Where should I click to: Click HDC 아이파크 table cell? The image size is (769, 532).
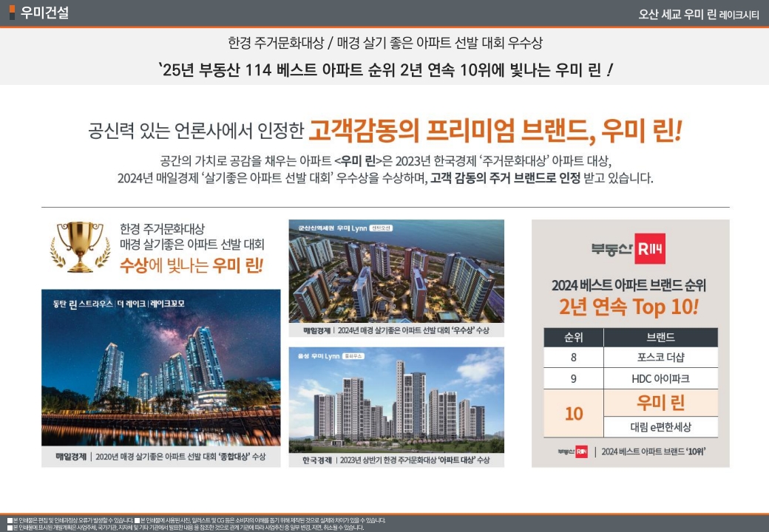pyautogui.click(x=660, y=378)
